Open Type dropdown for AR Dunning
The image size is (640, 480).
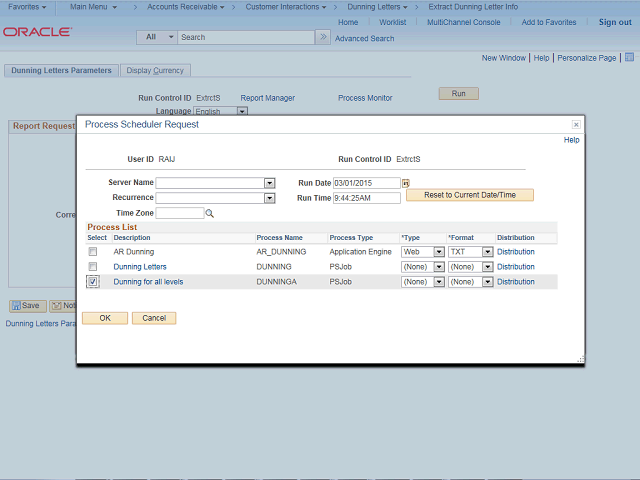pyautogui.click(x=438, y=252)
